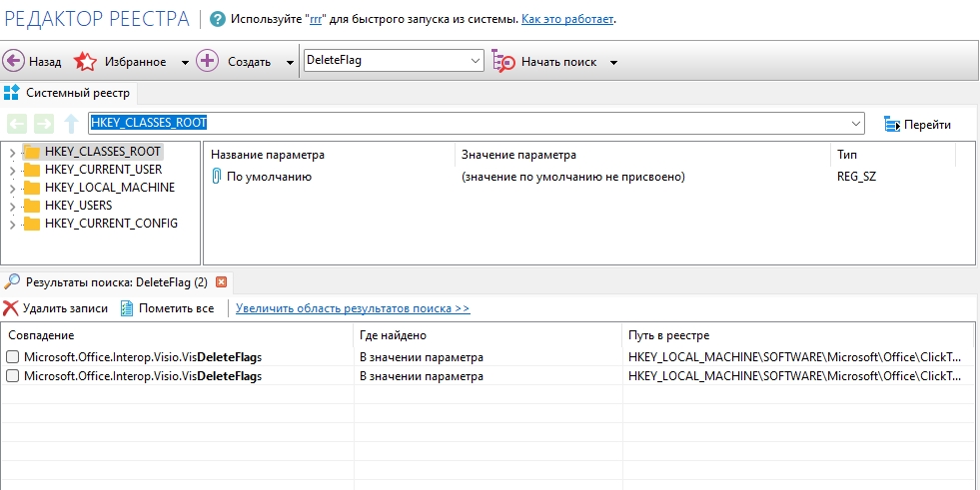Viewport: 980px width, 490px height.
Task: Check the first VisDeleteFlags result checkbox
Action: click(12, 356)
